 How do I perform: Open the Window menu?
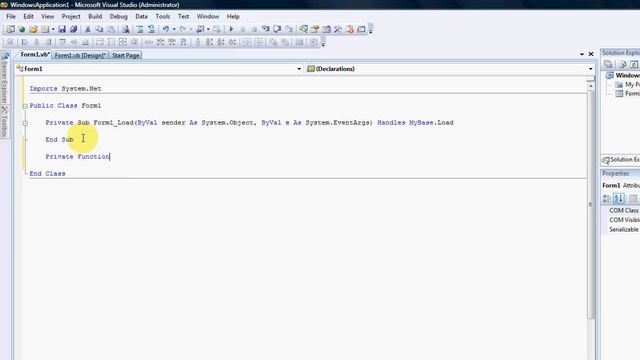[x=208, y=16]
